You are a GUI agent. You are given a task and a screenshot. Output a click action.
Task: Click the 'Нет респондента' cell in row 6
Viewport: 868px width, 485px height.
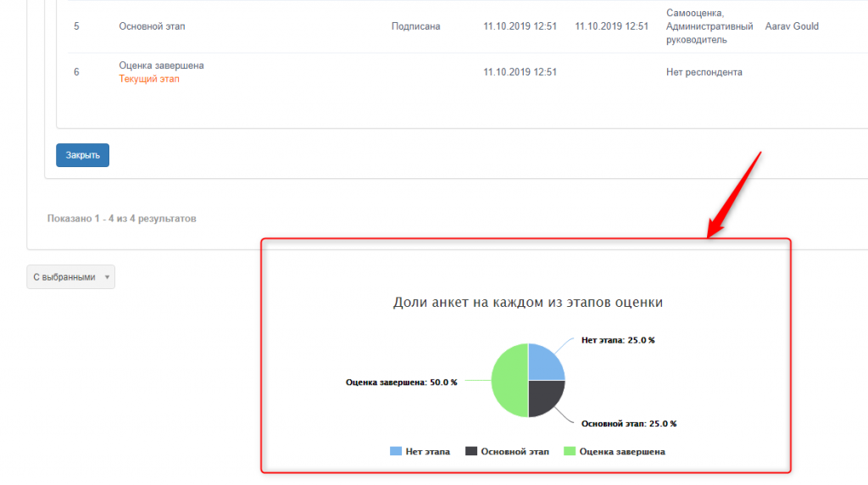[x=704, y=72]
